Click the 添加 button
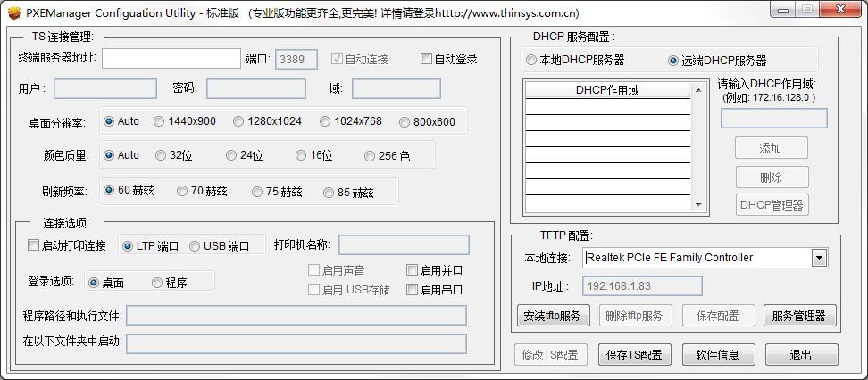Screen dimensions: 868x380 (772, 148)
